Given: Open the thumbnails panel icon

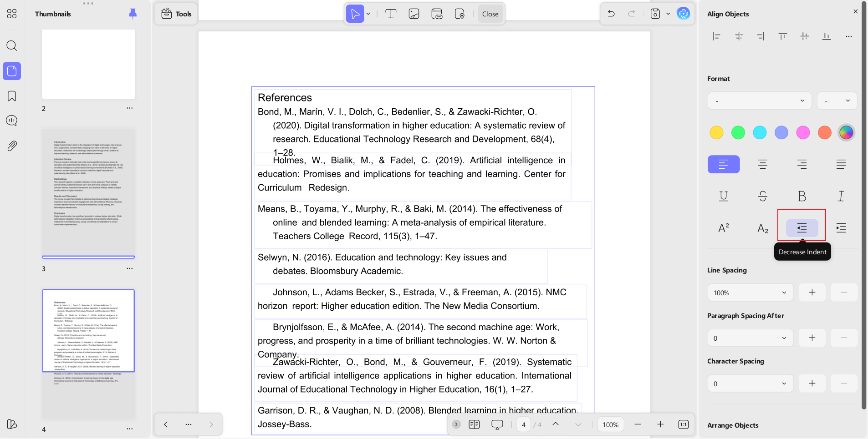Looking at the screenshot, I should pos(12,71).
